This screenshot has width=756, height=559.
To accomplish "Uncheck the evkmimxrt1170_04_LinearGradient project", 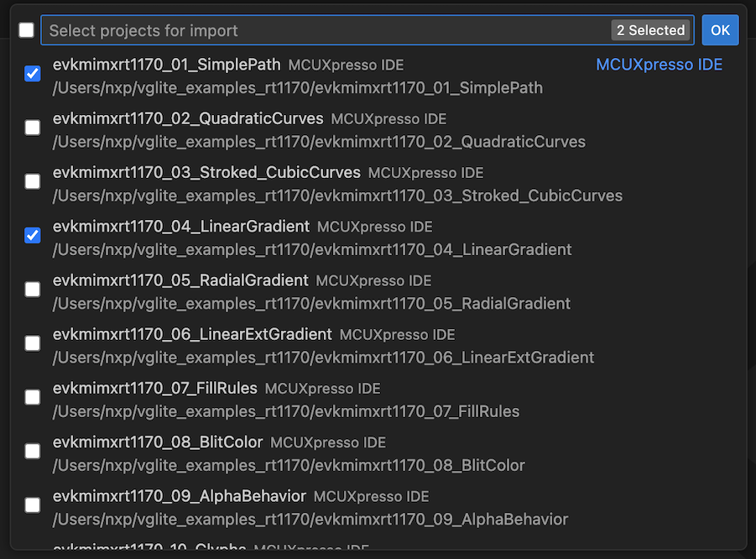I will [31, 236].
